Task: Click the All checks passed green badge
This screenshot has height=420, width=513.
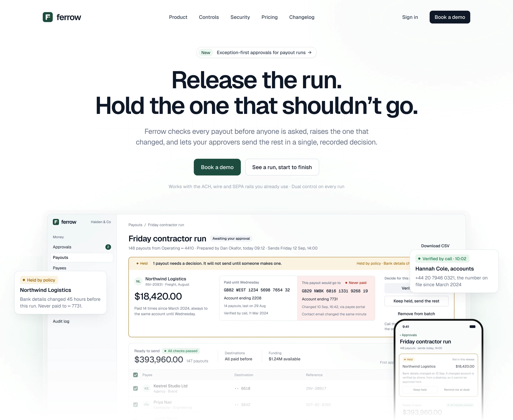Action: pyautogui.click(x=181, y=351)
